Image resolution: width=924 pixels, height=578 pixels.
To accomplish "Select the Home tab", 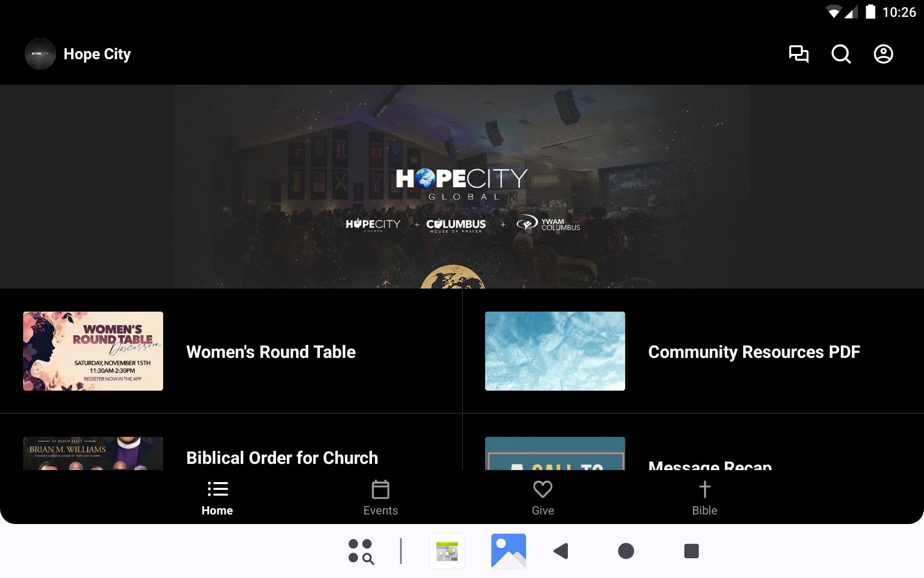I will [217, 498].
